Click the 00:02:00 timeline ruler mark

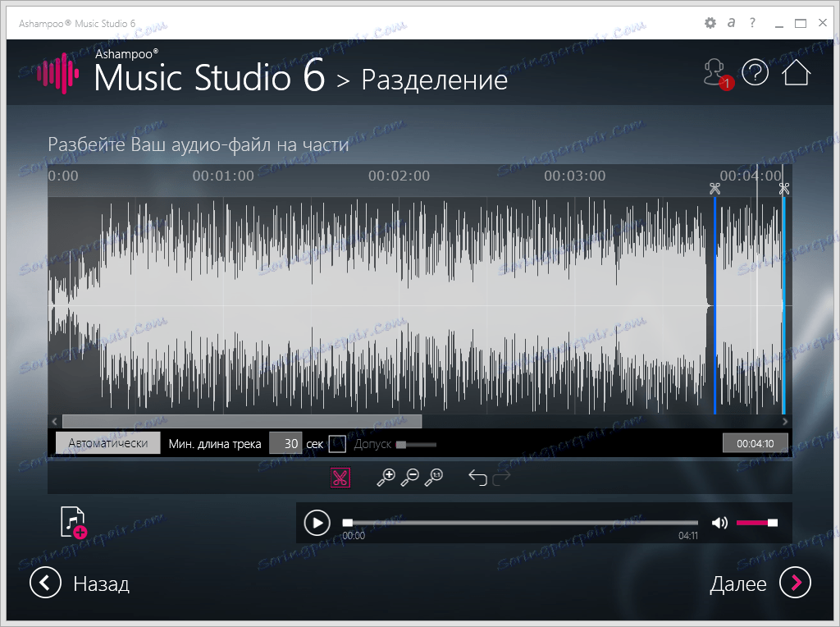tap(399, 176)
